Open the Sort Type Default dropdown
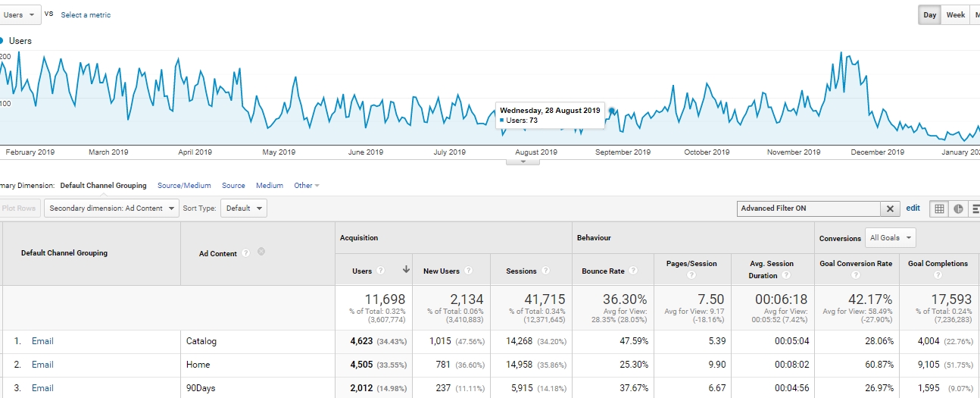This screenshot has height=398, width=980. [244, 208]
